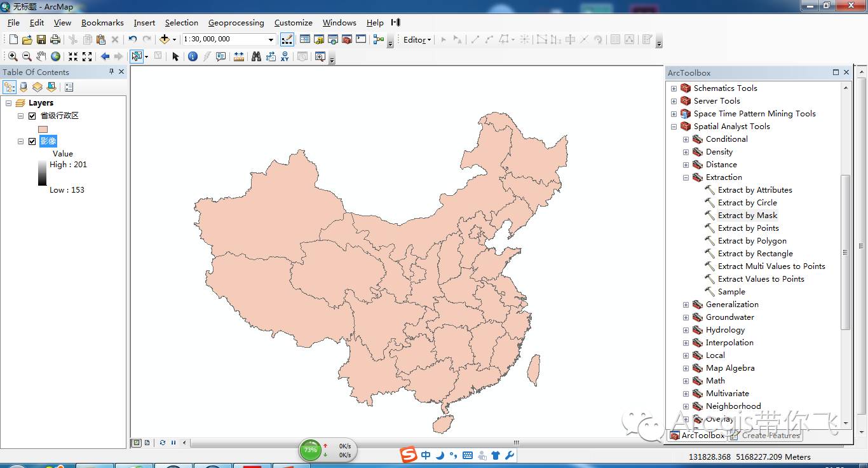The image size is (868, 468).
Task: Switch to the ArcToolbox tab
Action: [697, 436]
